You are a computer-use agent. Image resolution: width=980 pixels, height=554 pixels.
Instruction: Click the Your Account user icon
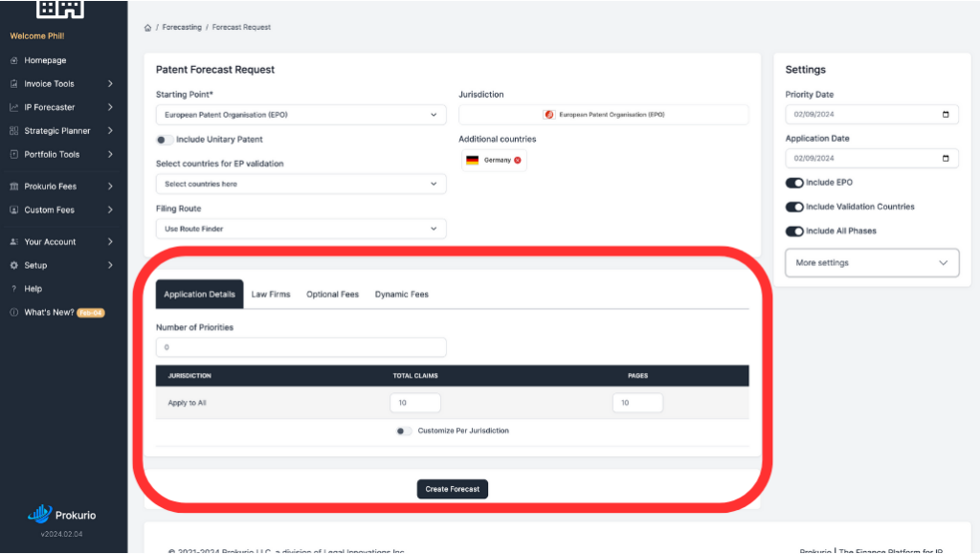(x=13, y=242)
